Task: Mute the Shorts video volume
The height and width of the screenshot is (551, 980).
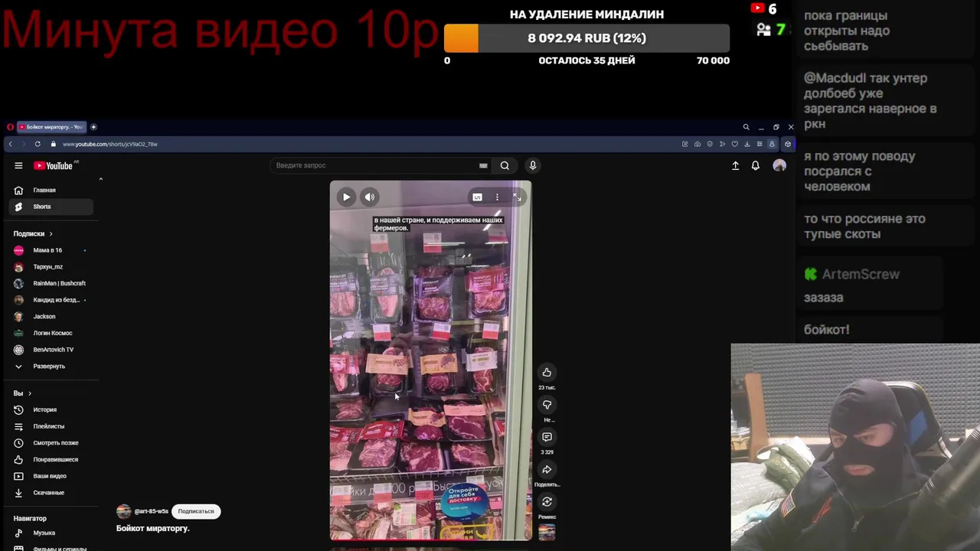Action: click(x=370, y=197)
